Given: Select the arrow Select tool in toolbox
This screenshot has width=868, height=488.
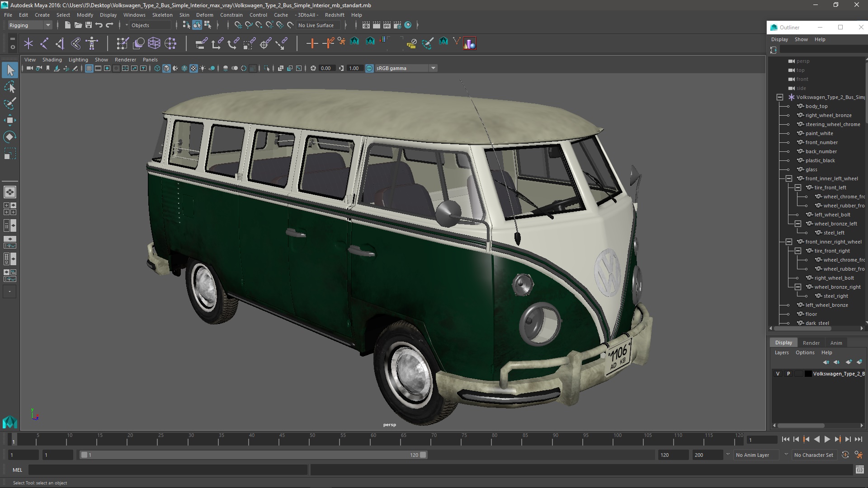Looking at the screenshot, I should point(10,70).
